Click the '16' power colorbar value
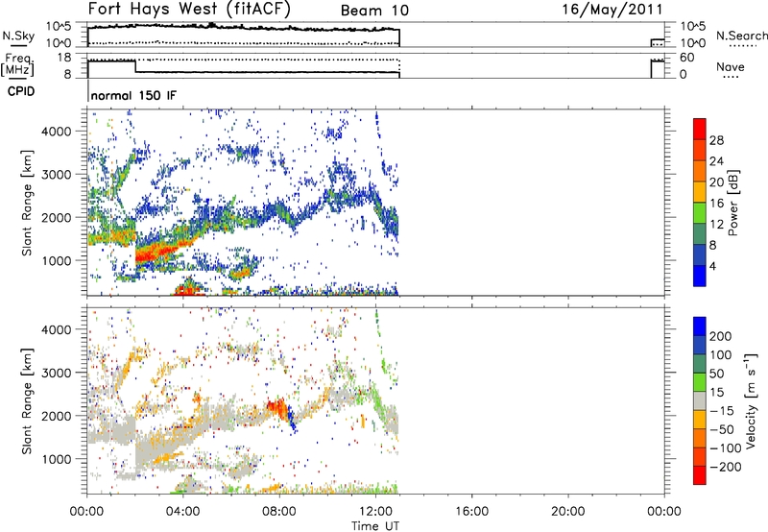The width and height of the screenshot is (768, 532). (x=716, y=204)
